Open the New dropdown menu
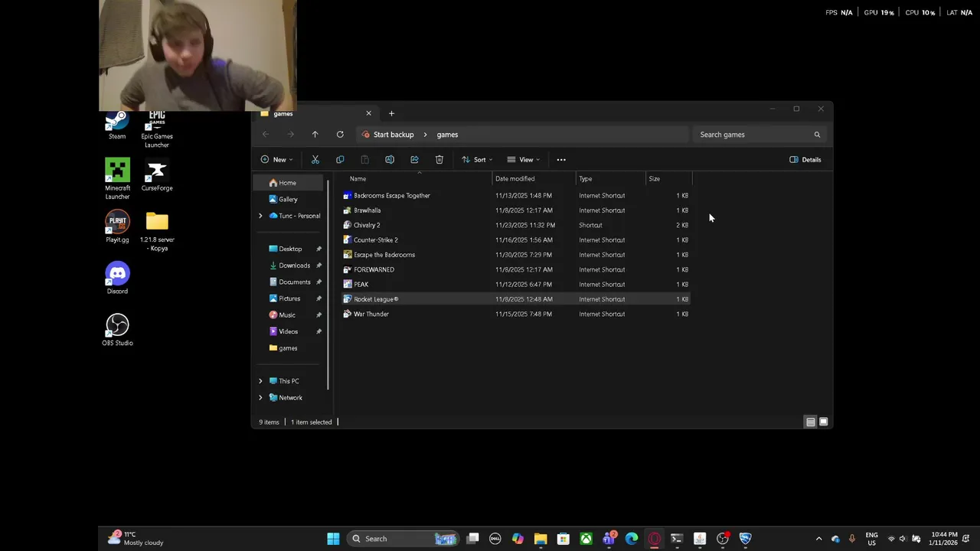Image resolution: width=980 pixels, height=551 pixels. tap(276, 160)
